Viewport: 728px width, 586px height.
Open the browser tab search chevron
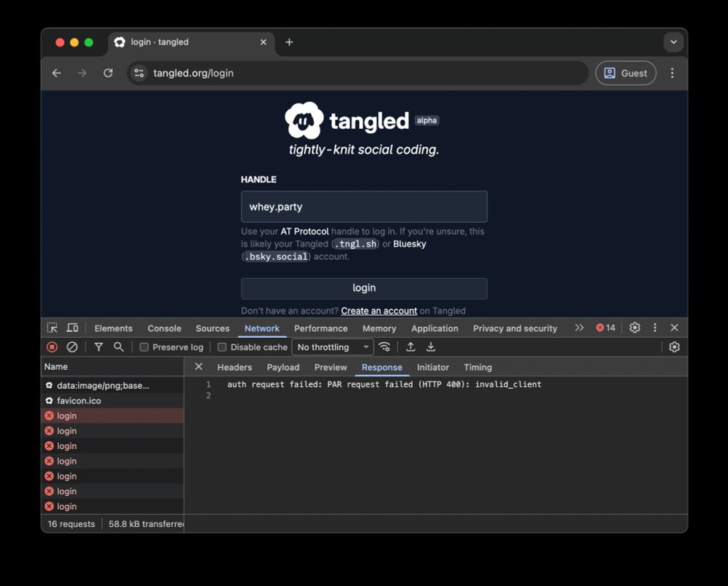click(x=674, y=41)
